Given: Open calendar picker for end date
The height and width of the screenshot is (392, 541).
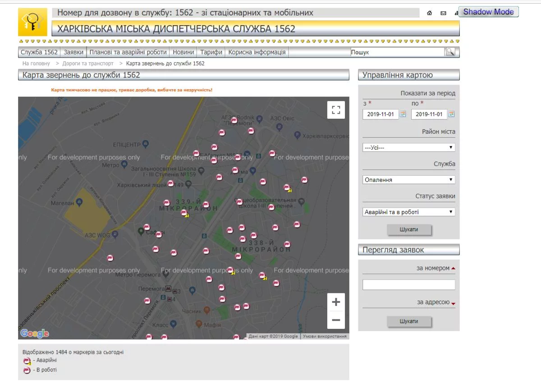Looking at the screenshot, I should tap(451, 114).
